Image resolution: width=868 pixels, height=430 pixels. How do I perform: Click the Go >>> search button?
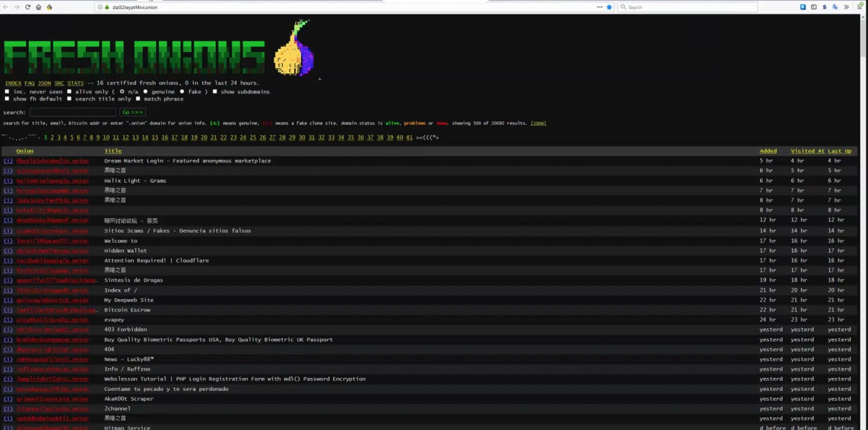coord(133,112)
